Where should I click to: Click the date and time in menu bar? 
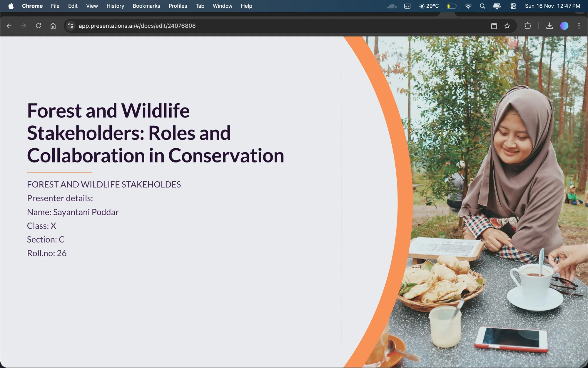click(x=553, y=6)
